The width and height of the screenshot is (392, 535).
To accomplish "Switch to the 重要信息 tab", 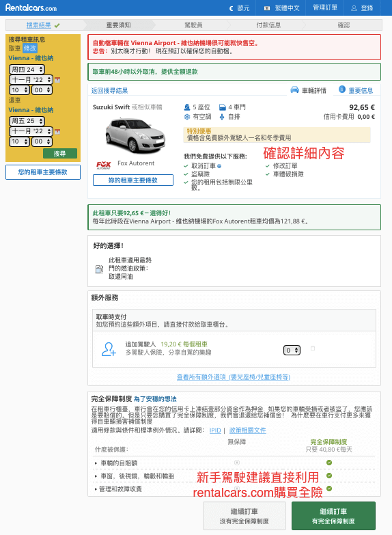I will (x=356, y=90).
